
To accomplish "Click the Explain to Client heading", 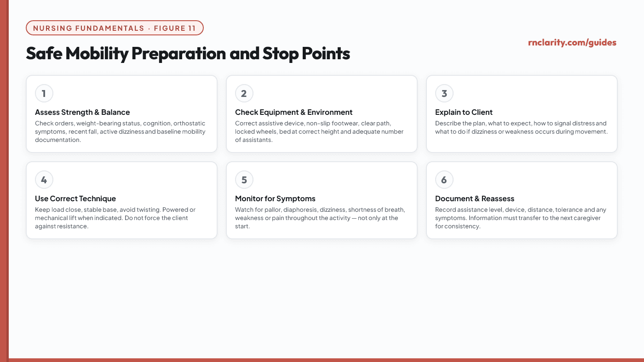I will [x=464, y=113].
